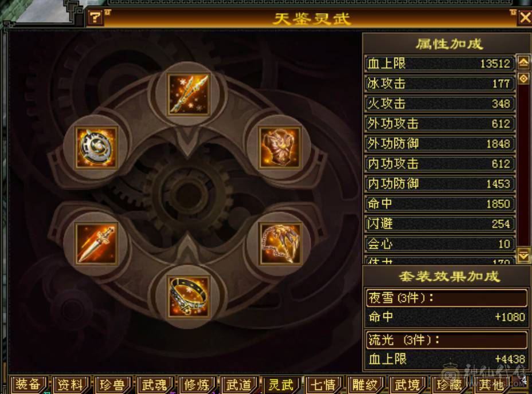The height and width of the screenshot is (394, 532).
Task: Open the 珍兽 tab
Action: (x=112, y=385)
